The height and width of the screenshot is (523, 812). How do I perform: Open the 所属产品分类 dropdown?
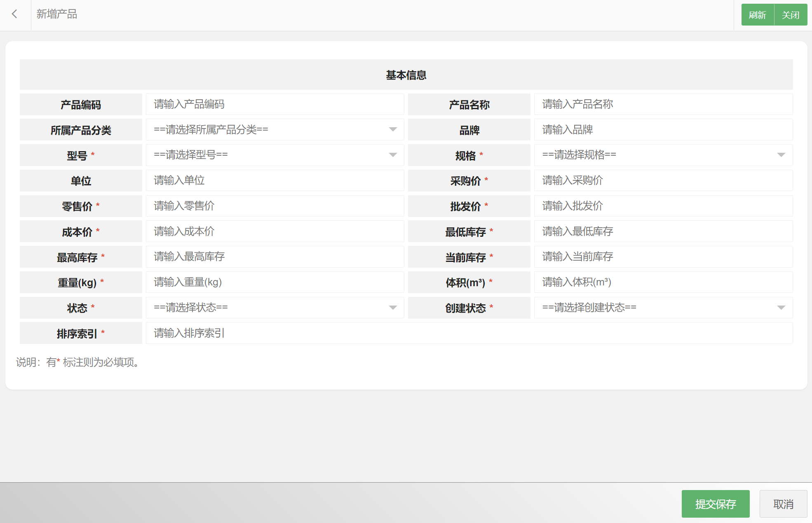(x=275, y=130)
